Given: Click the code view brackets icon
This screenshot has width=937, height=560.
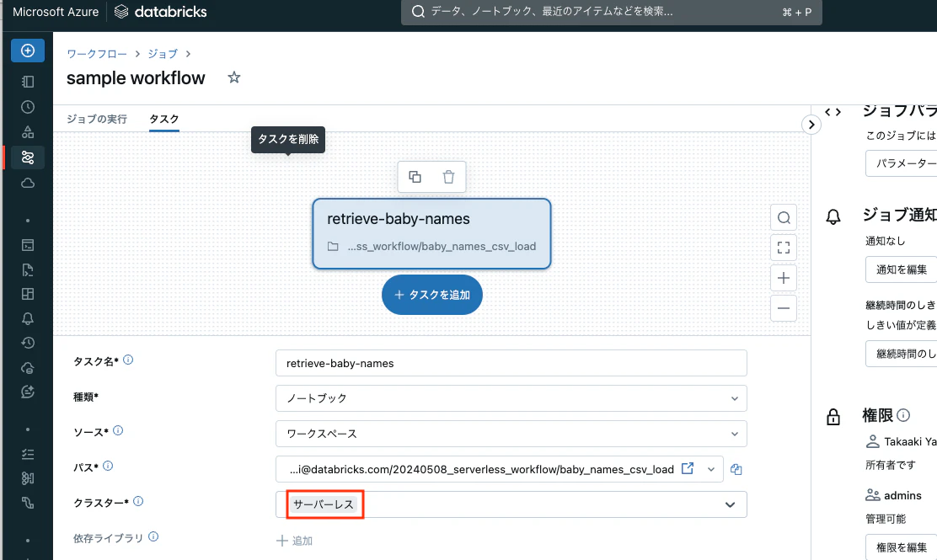Looking at the screenshot, I should pyautogui.click(x=833, y=112).
